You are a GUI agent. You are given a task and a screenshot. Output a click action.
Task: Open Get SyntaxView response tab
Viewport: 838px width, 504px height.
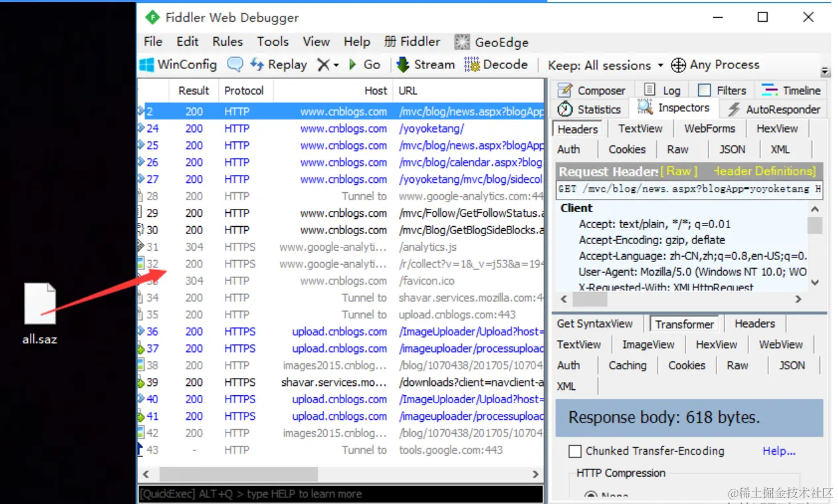595,324
